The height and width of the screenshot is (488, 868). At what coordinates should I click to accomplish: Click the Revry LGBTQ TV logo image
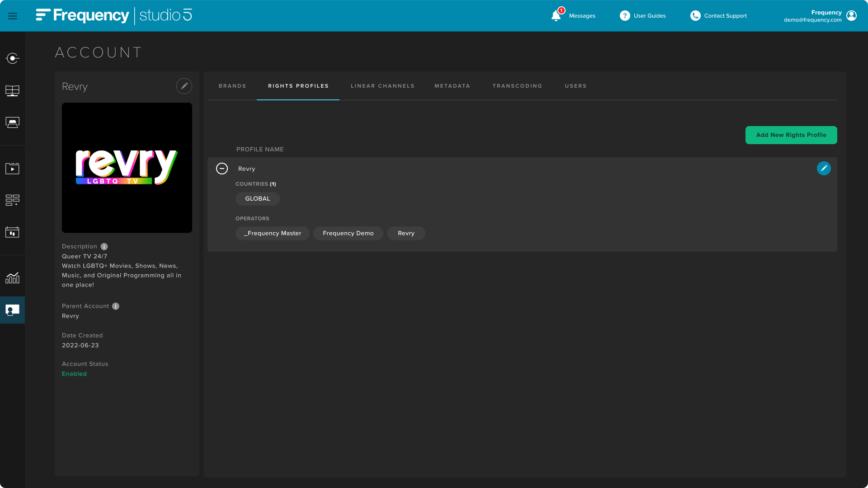coord(127,168)
